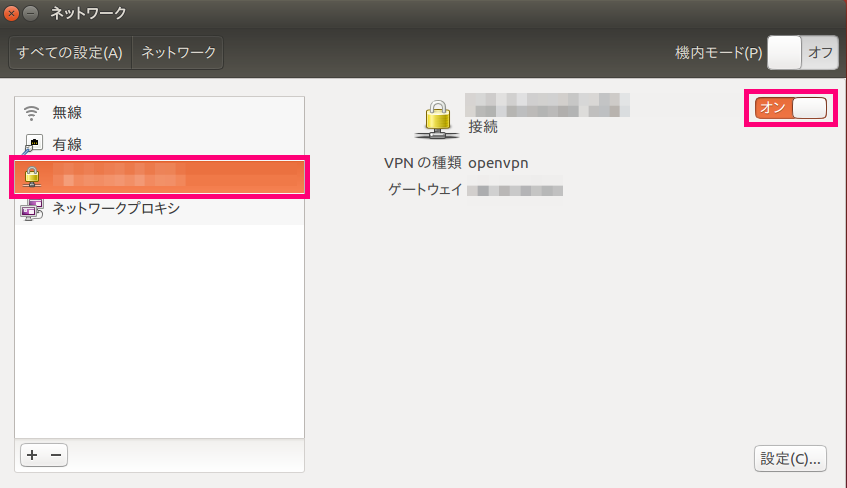The image size is (847, 488).
Task: Click the ゲートウェイ label
Action: pyautogui.click(x=425, y=190)
